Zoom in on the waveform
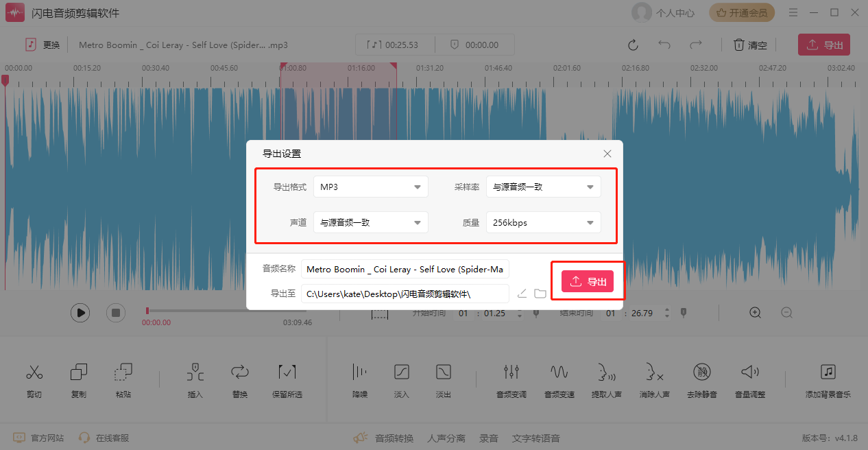868x450 pixels. pyautogui.click(x=756, y=313)
